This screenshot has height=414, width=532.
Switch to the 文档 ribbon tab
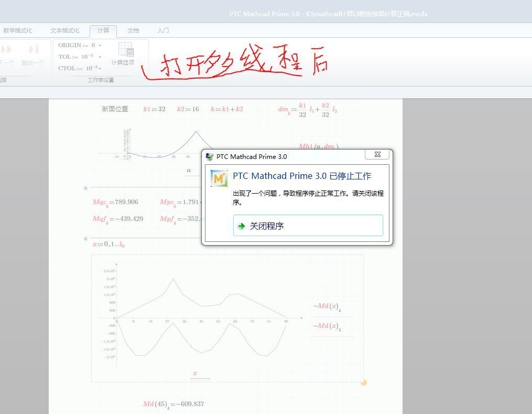[133, 30]
